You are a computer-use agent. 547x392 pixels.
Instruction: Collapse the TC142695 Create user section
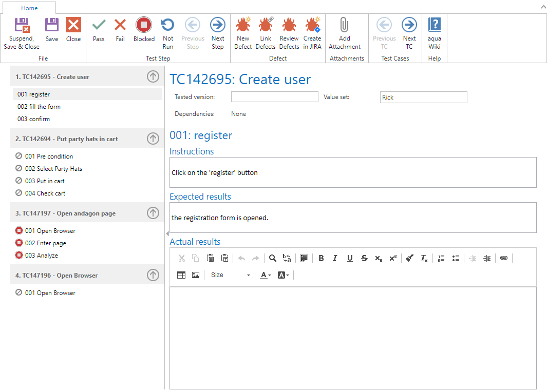pos(153,76)
